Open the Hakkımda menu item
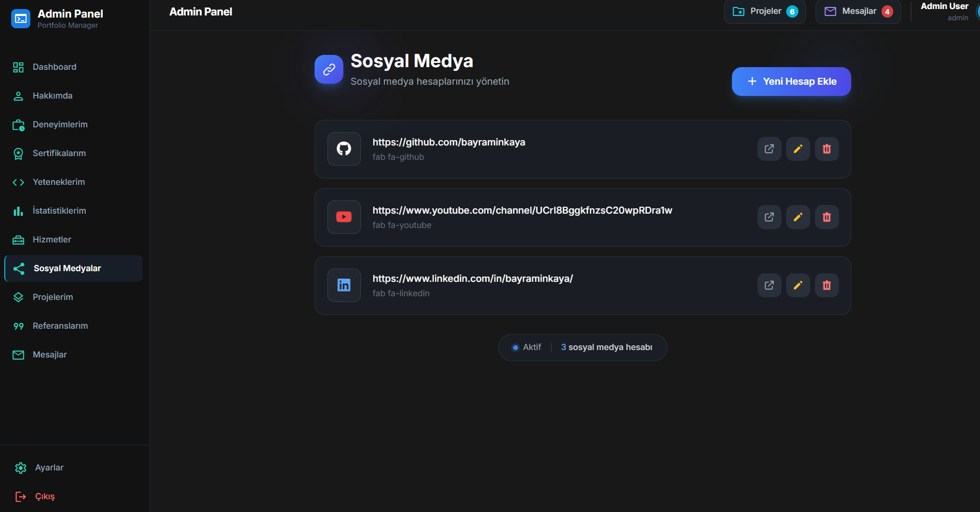The height and width of the screenshot is (512, 980). coord(73,96)
